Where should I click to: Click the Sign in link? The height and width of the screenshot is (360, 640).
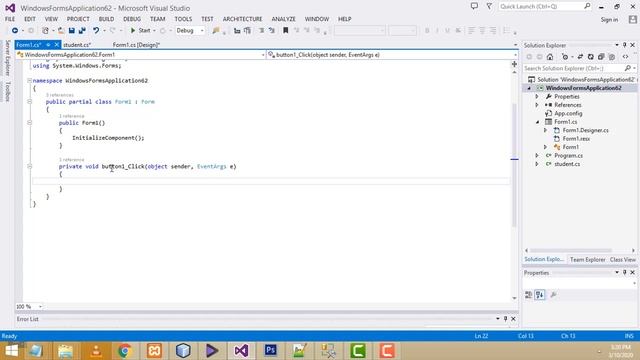click(x=609, y=20)
